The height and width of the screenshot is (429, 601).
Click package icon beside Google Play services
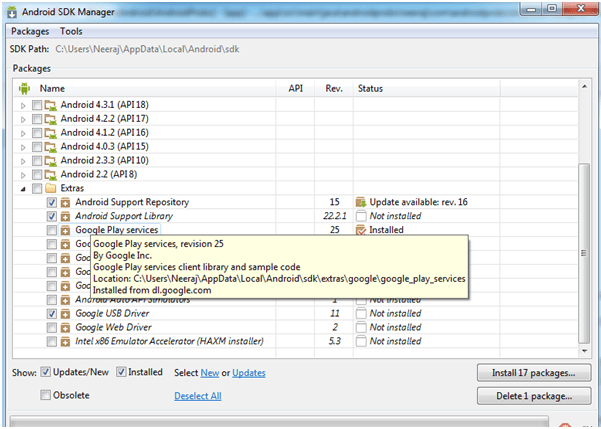tap(66, 230)
